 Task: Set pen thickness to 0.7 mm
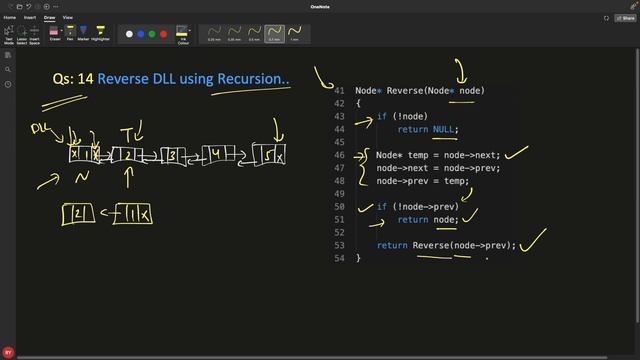pyautogui.click(x=274, y=33)
